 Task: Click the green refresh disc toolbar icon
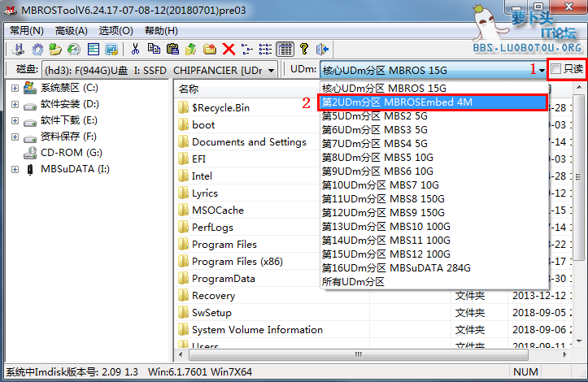(74, 49)
